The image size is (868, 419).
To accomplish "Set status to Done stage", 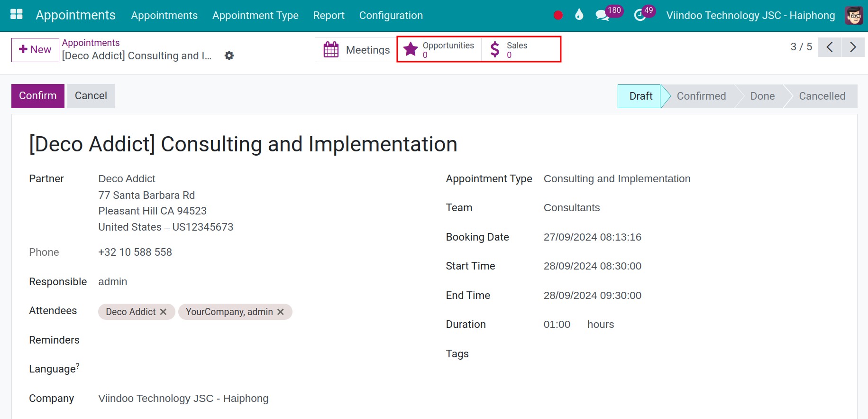I will point(762,96).
